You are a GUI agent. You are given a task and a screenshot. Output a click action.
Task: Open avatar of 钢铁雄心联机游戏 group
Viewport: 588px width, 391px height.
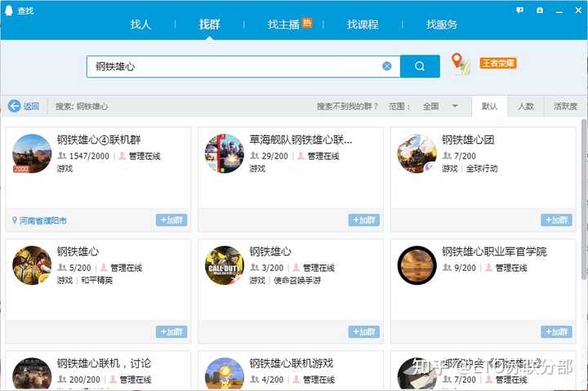pos(225,374)
